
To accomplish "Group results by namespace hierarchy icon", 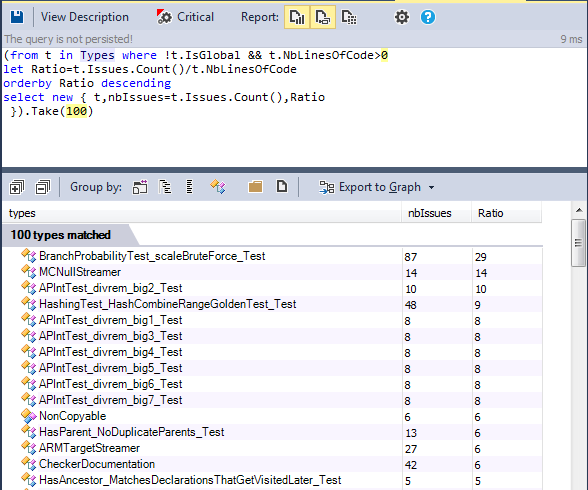I will (165, 187).
